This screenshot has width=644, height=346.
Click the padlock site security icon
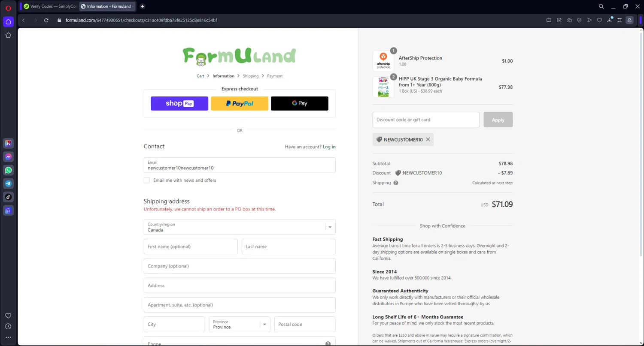pyautogui.click(x=60, y=20)
